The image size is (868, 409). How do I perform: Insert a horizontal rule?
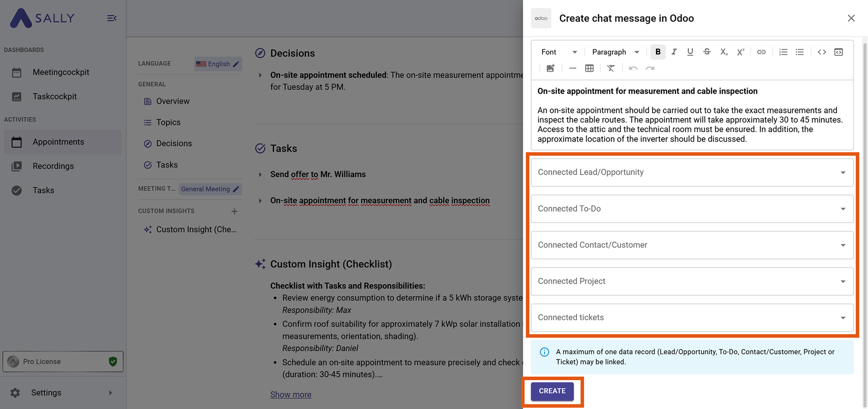point(573,68)
